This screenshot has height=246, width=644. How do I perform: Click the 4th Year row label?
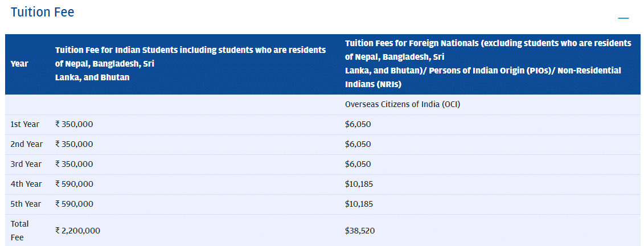pyautogui.click(x=26, y=184)
